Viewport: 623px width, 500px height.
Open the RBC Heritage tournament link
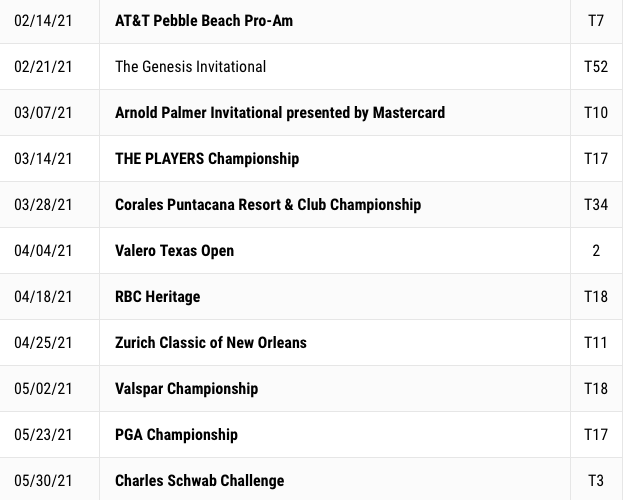point(158,297)
